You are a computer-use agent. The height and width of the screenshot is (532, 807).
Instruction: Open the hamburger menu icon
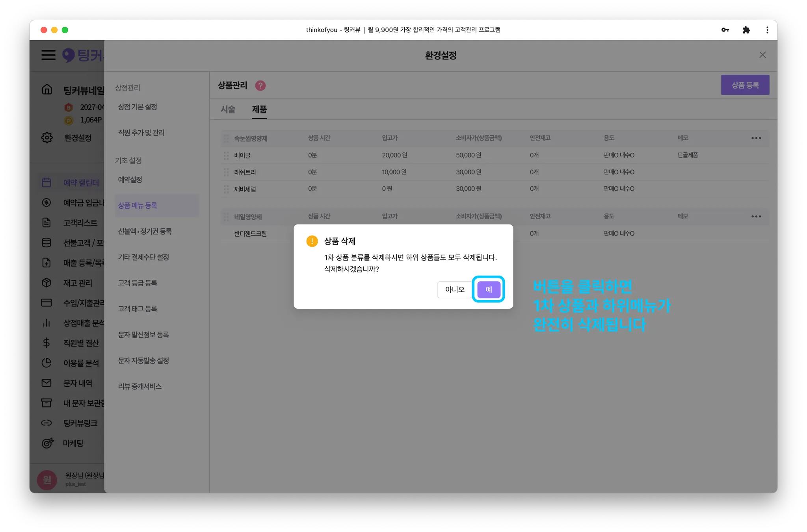[x=48, y=55]
